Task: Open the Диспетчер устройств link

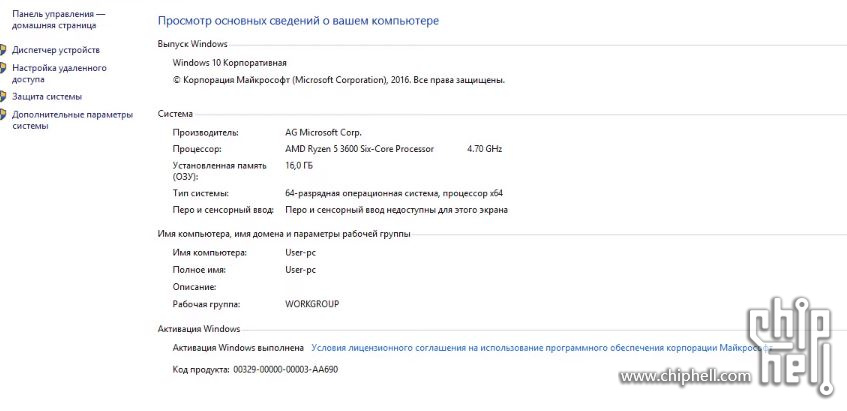Action: [56, 49]
